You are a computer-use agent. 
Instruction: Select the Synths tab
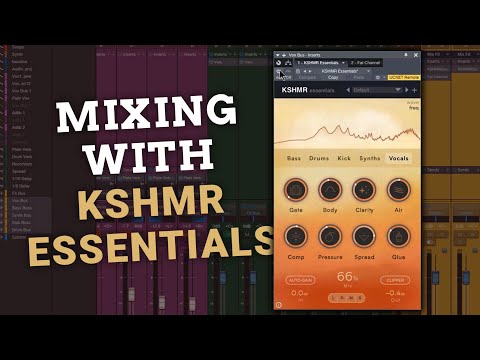370,158
